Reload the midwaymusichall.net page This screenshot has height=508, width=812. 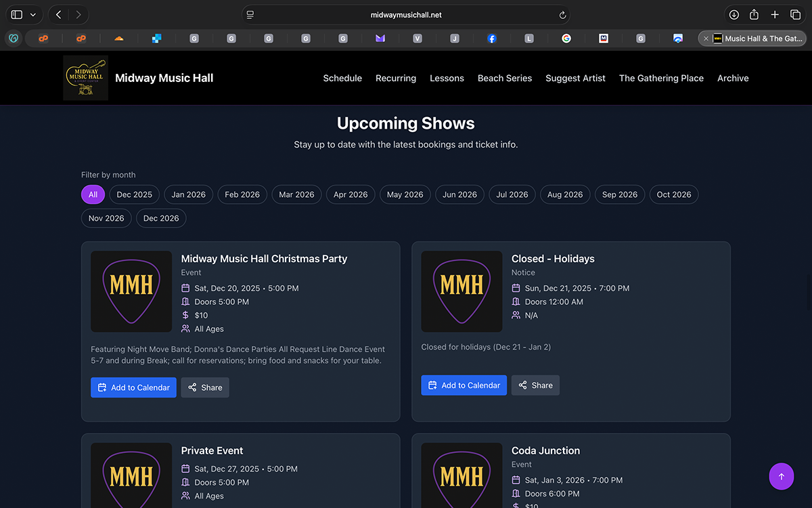pyautogui.click(x=562, y=15)
